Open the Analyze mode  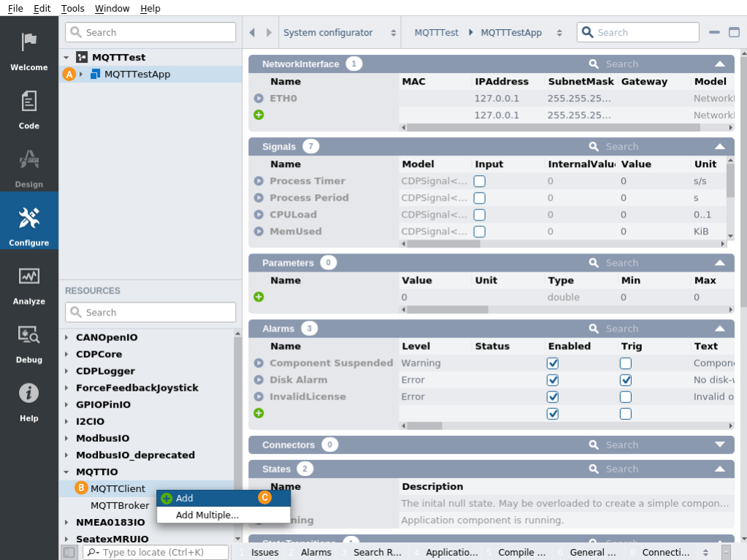click(x=29, y=283)
